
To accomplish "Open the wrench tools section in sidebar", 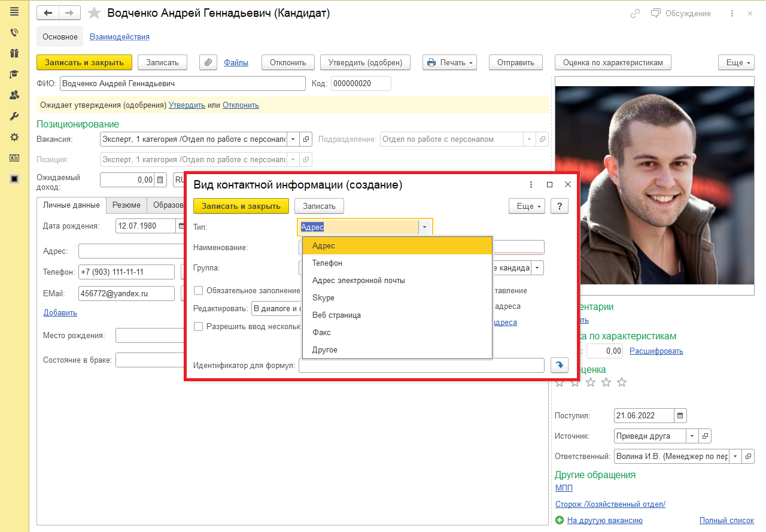I will [14, 116].
